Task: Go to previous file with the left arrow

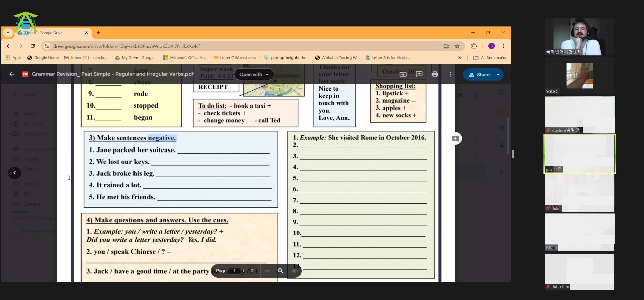Action: click(x=14, y=173)
